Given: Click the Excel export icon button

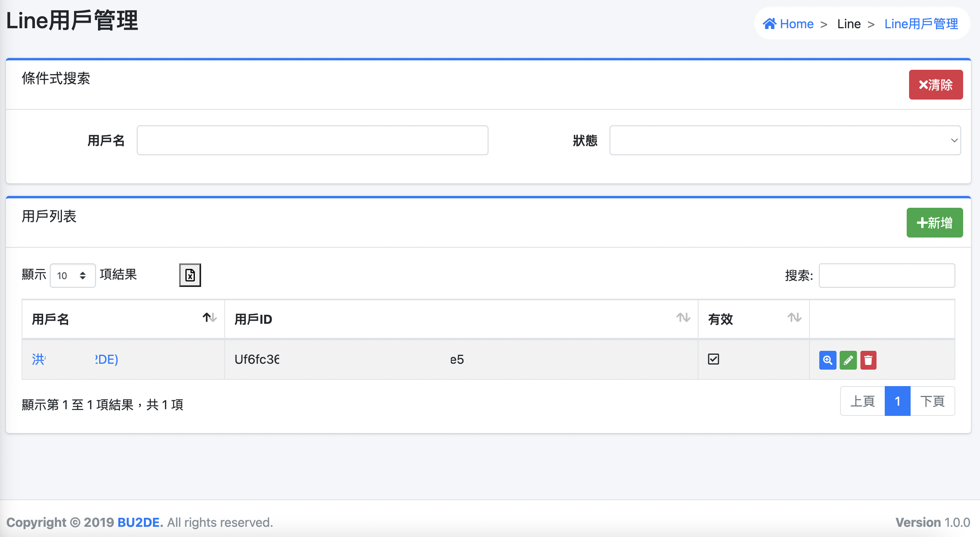Looking at the screenshot, I should [x=190, y=275].
